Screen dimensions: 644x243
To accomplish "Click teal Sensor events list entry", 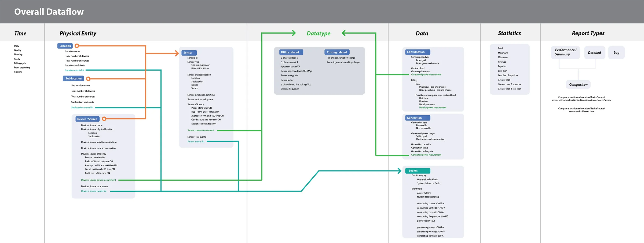I will click(x=196, y=141).
